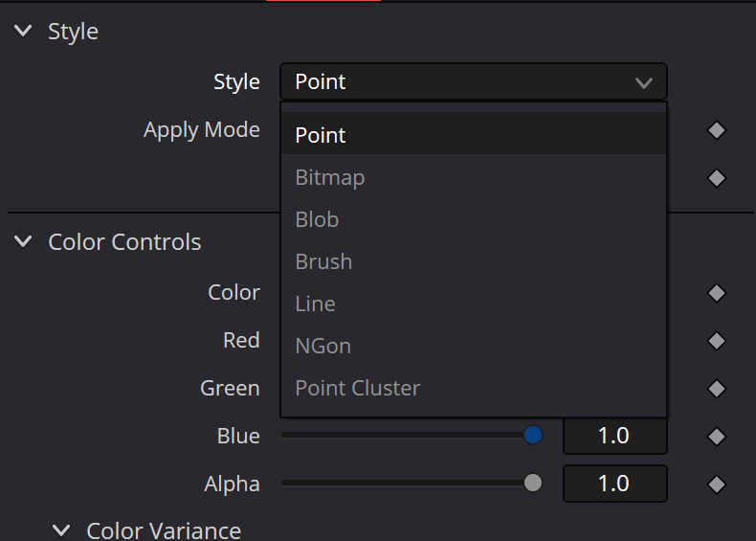Collapse the Color Variance section
The width and height of the screenshot is (756, 541).
pyautogui.click(x=61, y=530)
